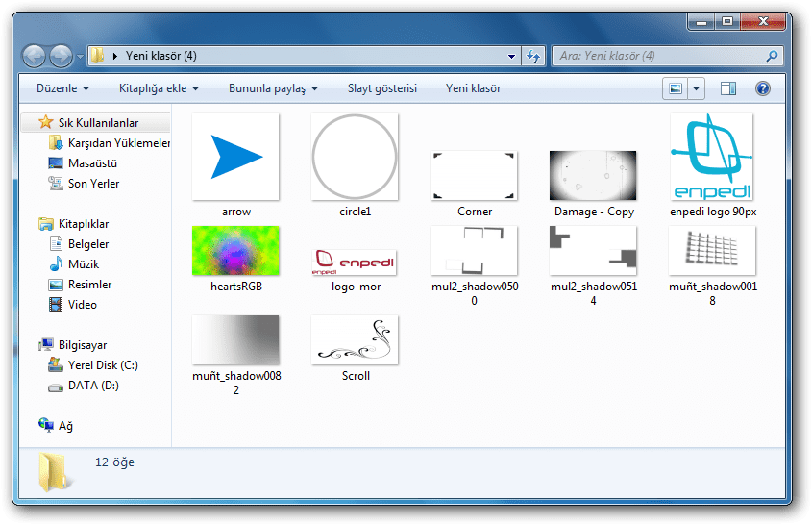Open Masaüstü in the sidebar
The image size is (812, 525).
pos(92,163)
